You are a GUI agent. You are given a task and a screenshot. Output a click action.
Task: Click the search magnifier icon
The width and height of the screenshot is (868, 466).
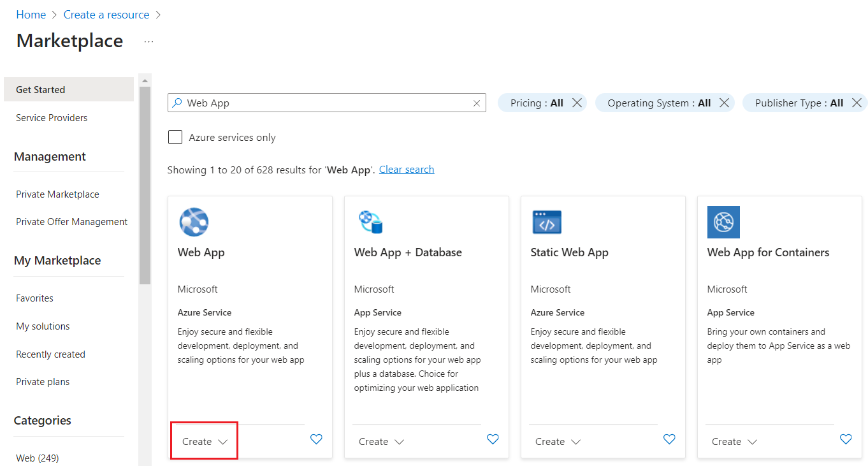[177, 103]
